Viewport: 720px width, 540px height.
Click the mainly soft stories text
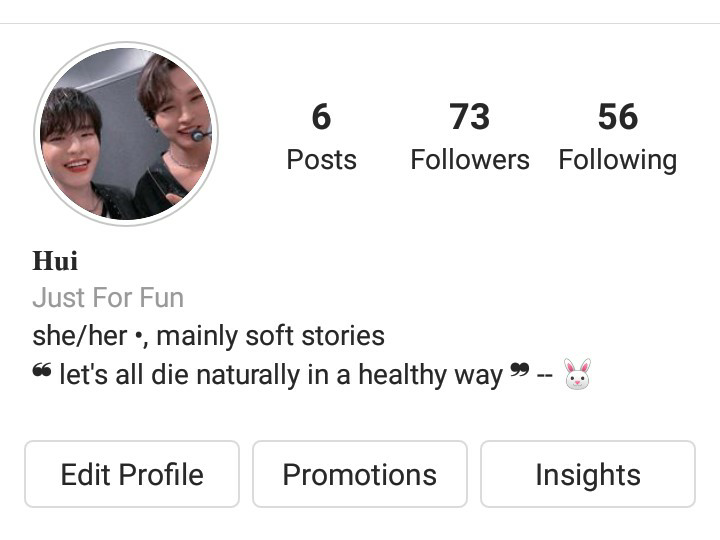pos(270,336)
